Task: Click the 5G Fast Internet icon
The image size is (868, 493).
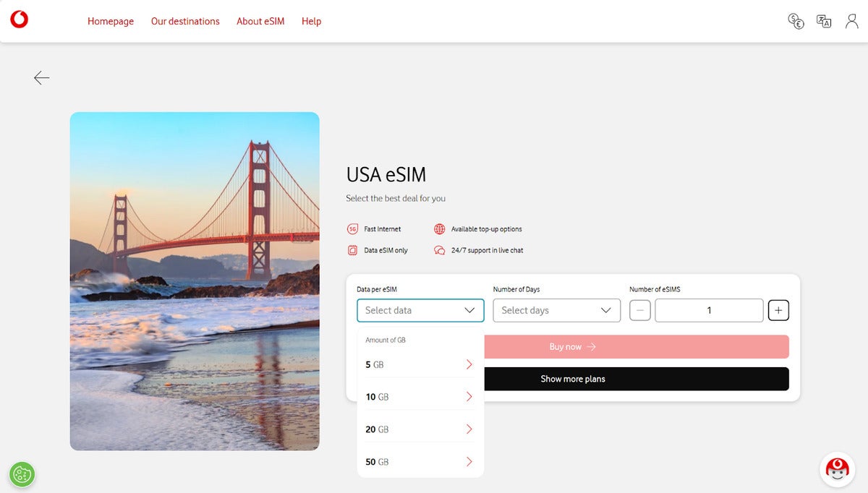Action: (352, 228)
